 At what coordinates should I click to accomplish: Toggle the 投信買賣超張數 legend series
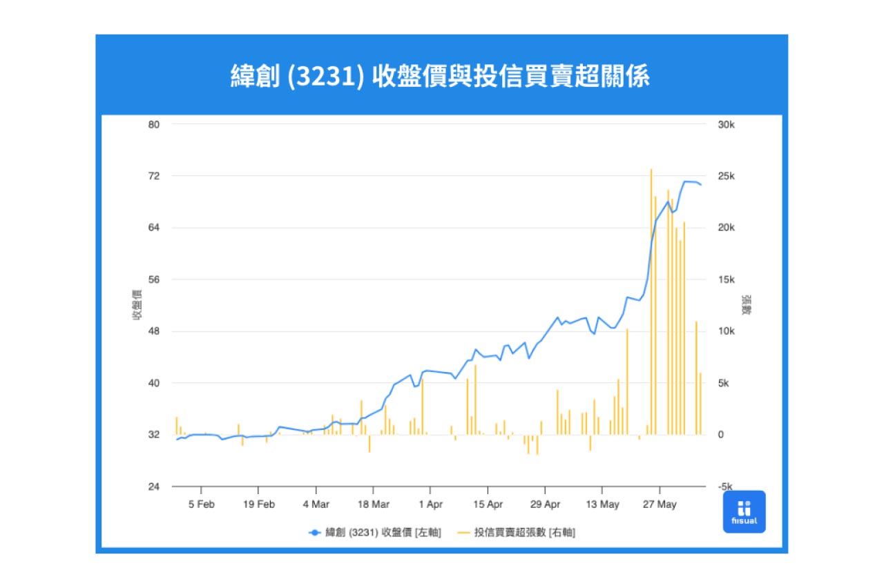point(516,532)
